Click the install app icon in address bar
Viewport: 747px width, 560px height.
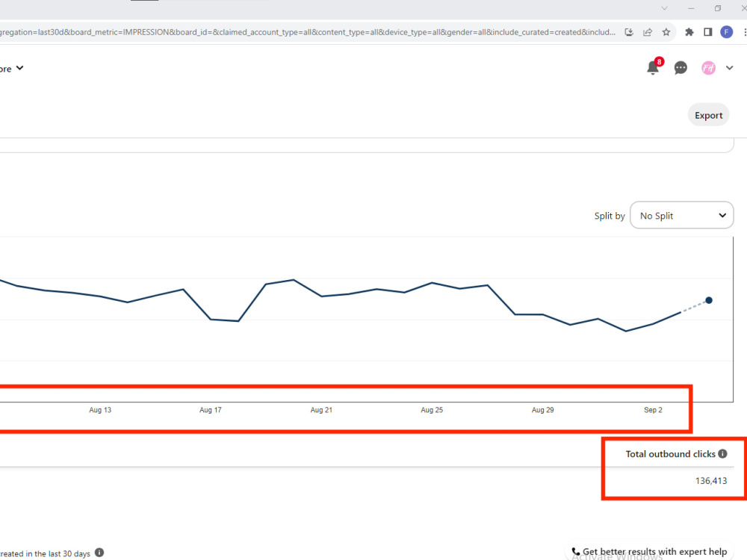click(x=629, y=32)
